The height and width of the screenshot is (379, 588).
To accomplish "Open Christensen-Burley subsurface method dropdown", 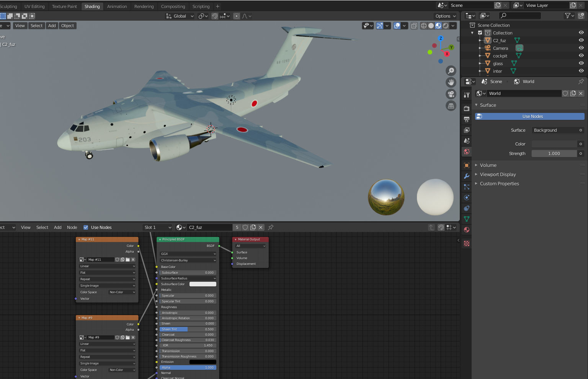I will pyautogui.click(x=188, y=260).
